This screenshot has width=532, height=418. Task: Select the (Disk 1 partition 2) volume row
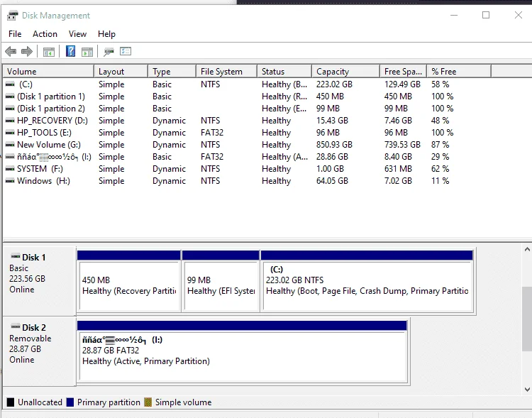coord(247,109)
